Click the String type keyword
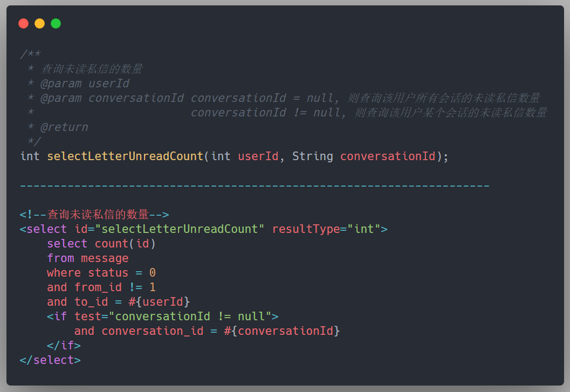 coord(313,156)
